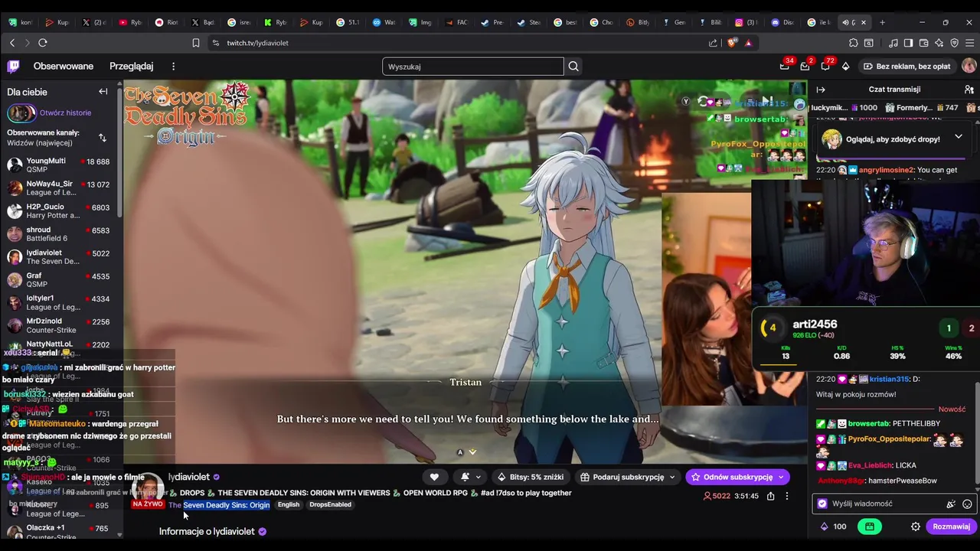The height and width of the screenshot is (551, 980).
Task: Open a new browser tab
Action: [x=882, y=22]
